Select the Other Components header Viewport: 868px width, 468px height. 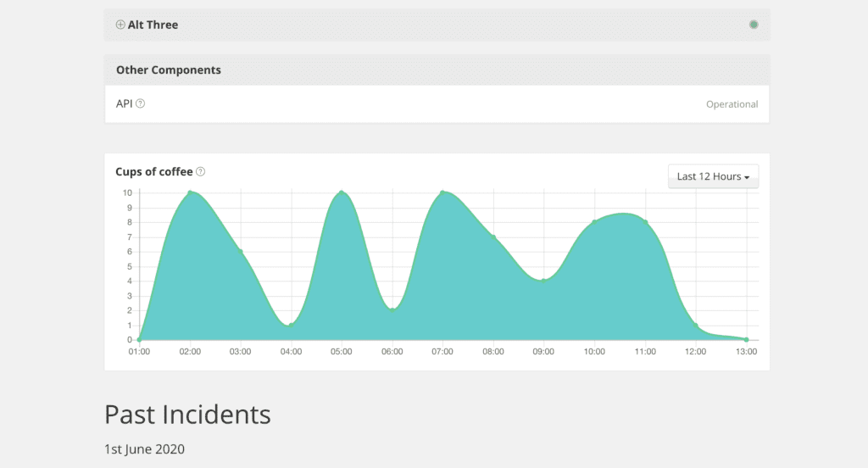coord(169,70)
